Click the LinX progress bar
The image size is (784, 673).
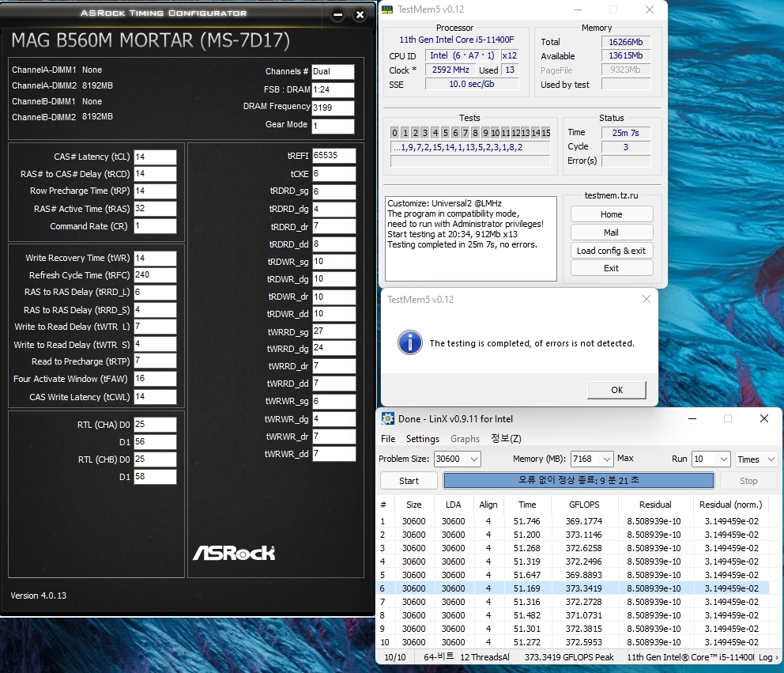(579, 480)
